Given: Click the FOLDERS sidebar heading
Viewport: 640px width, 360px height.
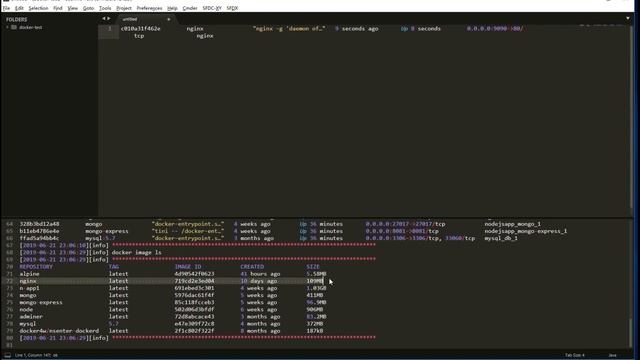Looking at the screenshot, I should tap(16, 20).
